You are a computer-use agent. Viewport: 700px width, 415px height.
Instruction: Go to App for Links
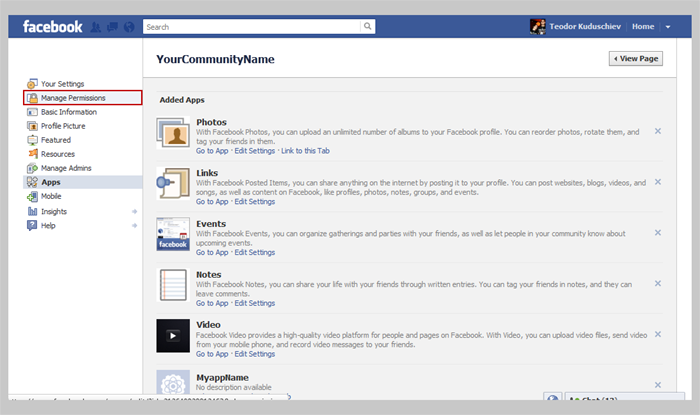(x=212, y=202)
